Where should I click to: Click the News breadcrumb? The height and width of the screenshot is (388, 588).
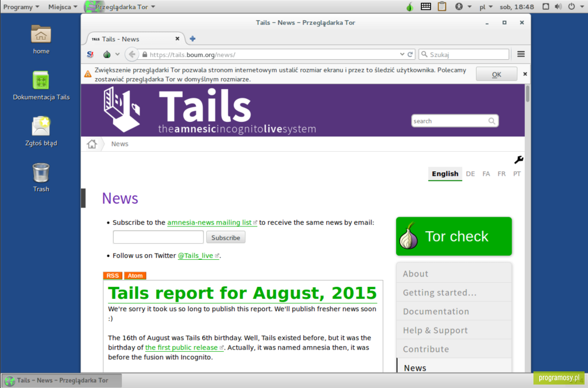tap(119, 144)
